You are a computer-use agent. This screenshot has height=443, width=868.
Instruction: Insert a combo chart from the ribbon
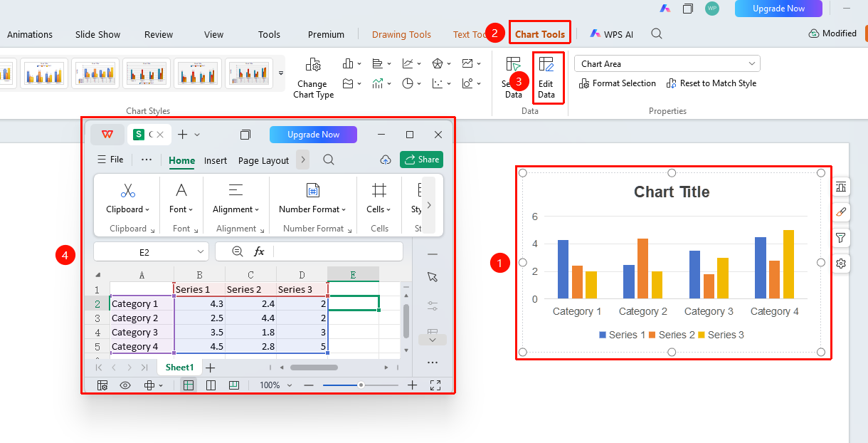click(x=378, y=83)
